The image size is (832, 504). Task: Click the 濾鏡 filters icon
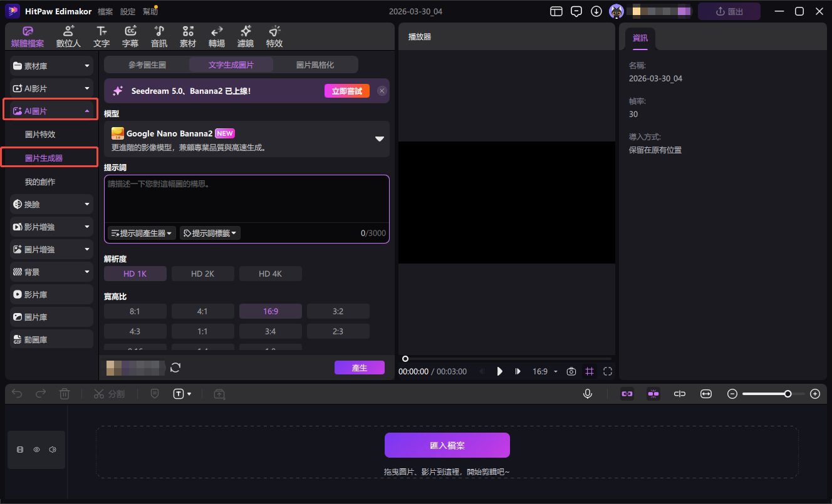coord(246,36)
